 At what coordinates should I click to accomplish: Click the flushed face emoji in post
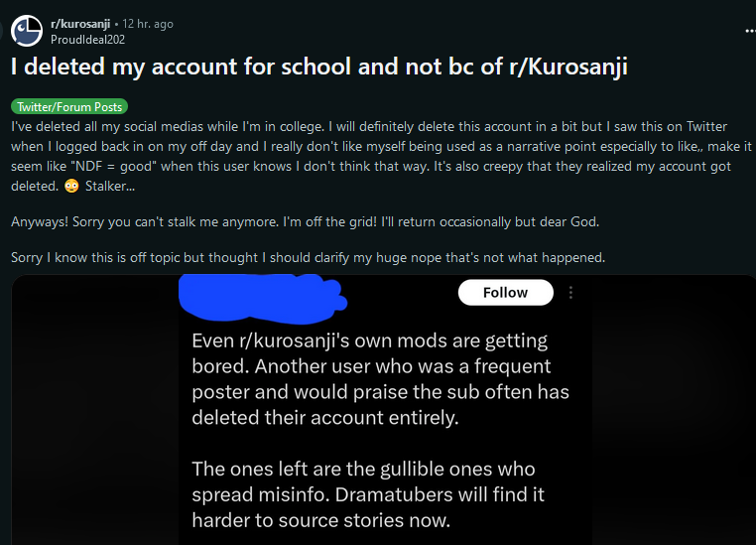(x=71, y=187)
